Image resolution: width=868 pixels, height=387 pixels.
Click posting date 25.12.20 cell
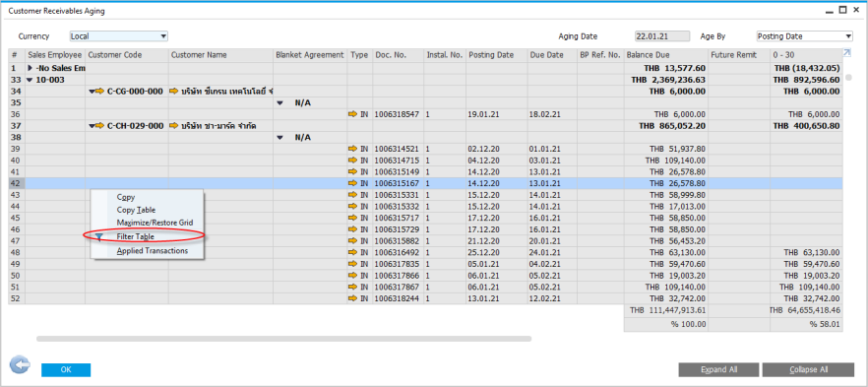click(x=497, y=252)
